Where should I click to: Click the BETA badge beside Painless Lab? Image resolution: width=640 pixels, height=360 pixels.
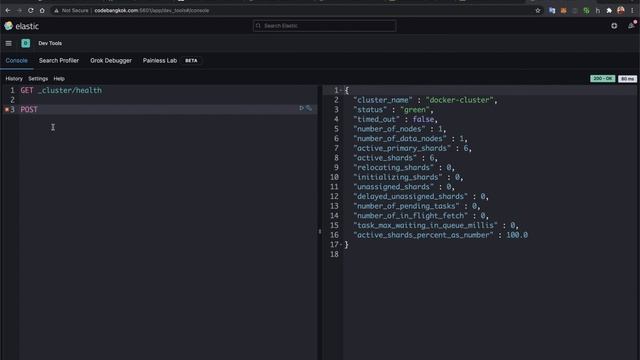(191, 60)
